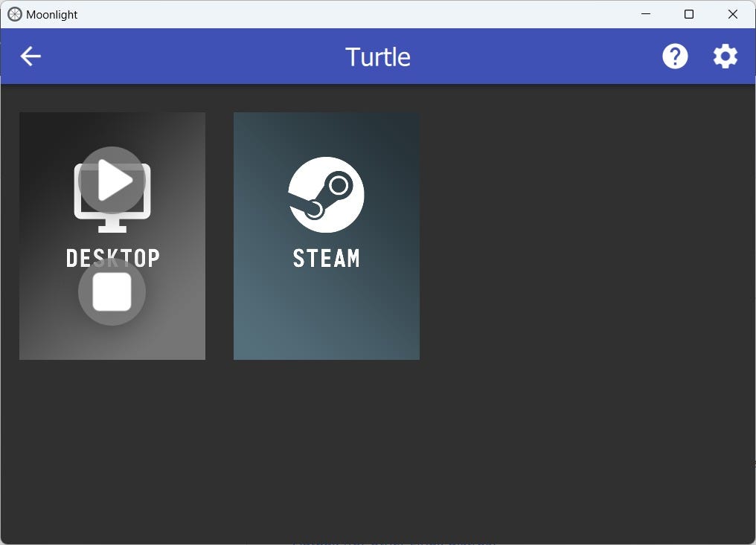Go back using the left arrow
Screen dimensions: 756x545
pos(31,57)
